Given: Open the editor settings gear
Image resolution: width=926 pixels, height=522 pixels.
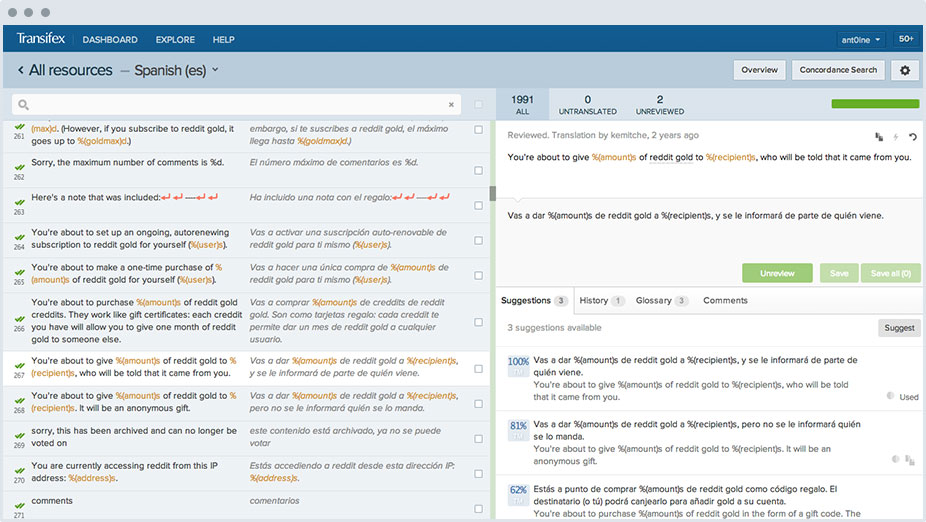Looking at the screenshot, I should [905, 70].
